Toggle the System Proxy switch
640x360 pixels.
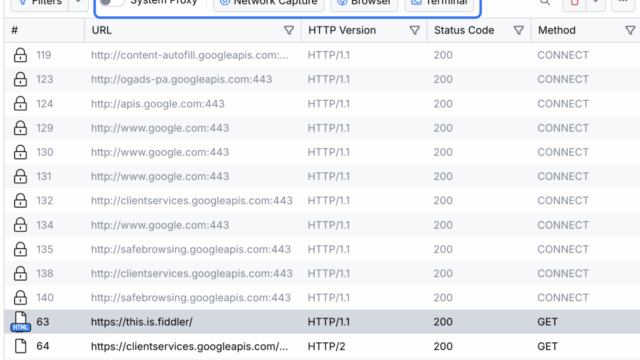[x=111, y=2]
